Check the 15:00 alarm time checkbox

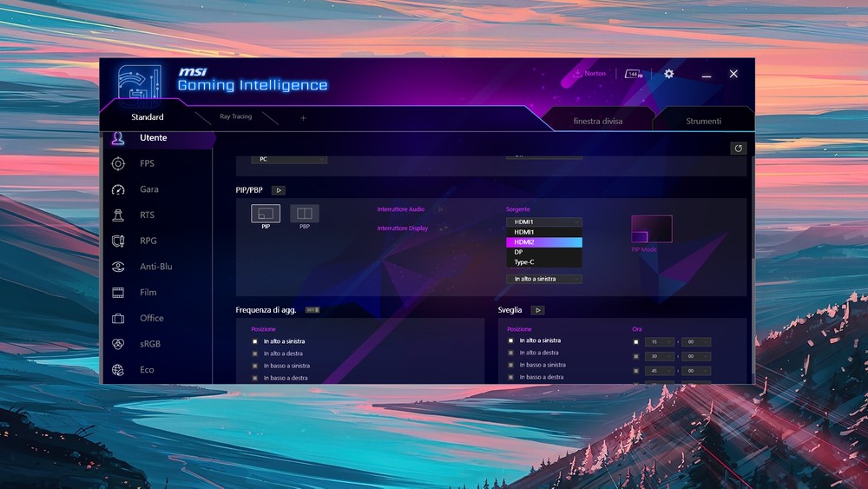click(x=636, y=342)
